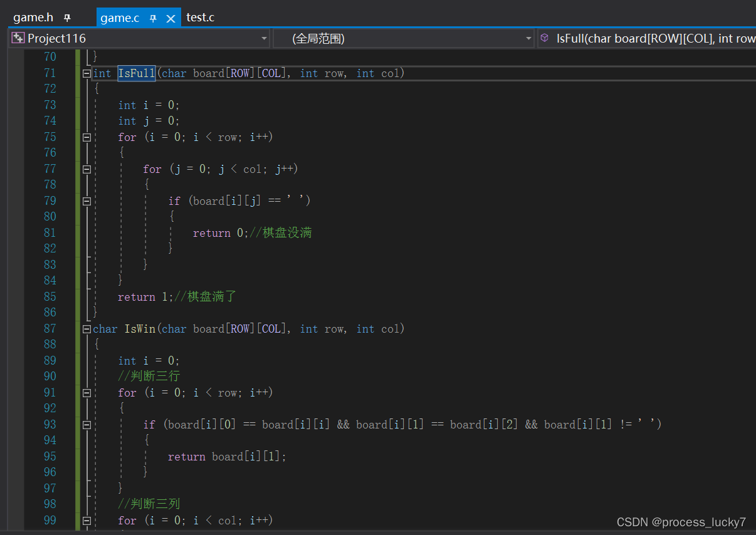756x535 pixels.
Task: Close the game.c tab
Action: pyautogui.click(x=171, y=19)
